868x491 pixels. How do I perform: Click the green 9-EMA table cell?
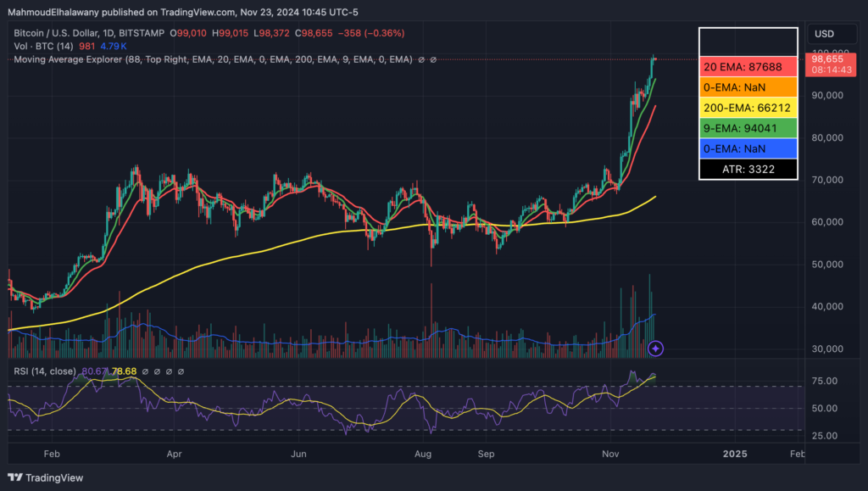[x=748, y=128]
